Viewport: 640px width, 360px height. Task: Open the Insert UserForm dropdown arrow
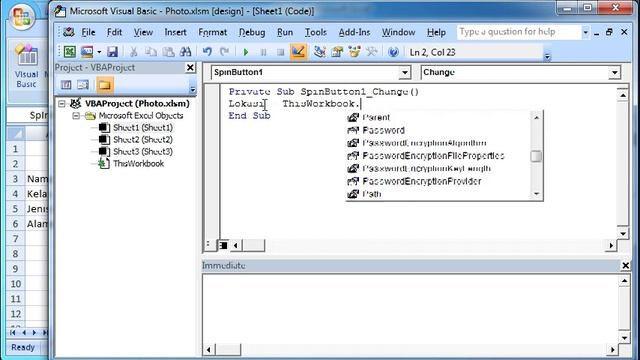coord(99,52)
